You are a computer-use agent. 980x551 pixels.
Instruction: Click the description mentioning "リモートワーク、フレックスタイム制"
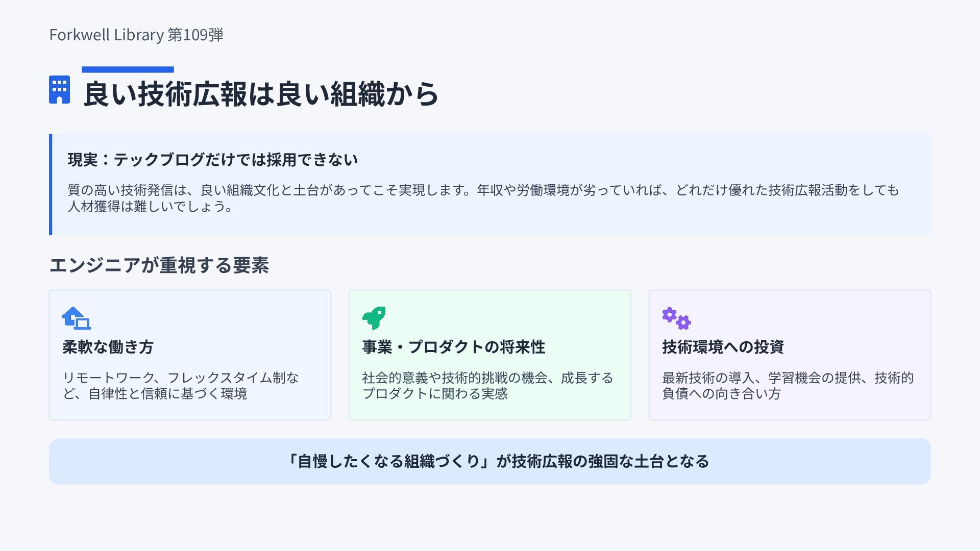pyautogui.click(x=181, y=378)
